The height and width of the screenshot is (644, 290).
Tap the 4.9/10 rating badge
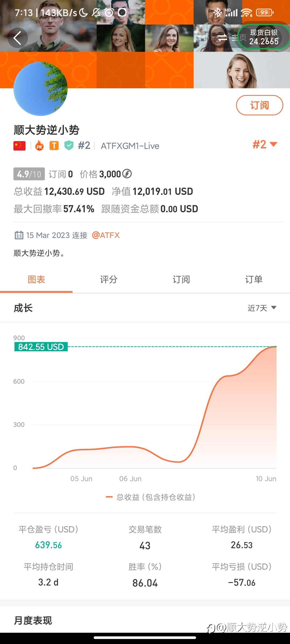tap(29, 174)
